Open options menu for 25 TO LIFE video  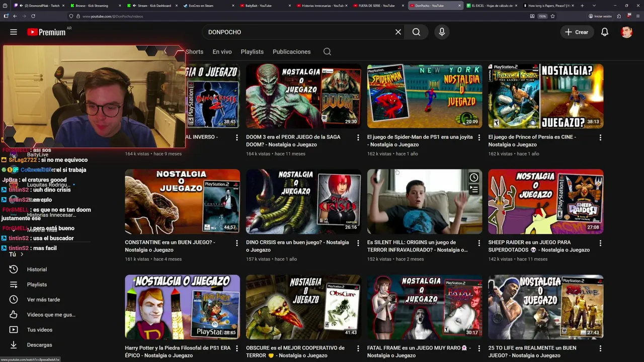click(x=600, y=348)
